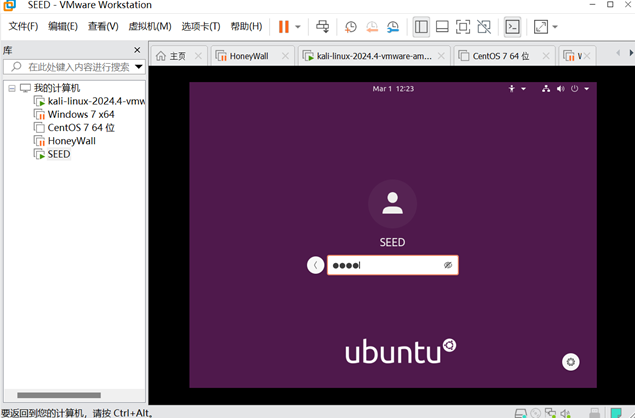Screen dimensions: 635x418
Task: Close the HoneyWall tab
Action: pyautogui.click(x=285, y=56)
